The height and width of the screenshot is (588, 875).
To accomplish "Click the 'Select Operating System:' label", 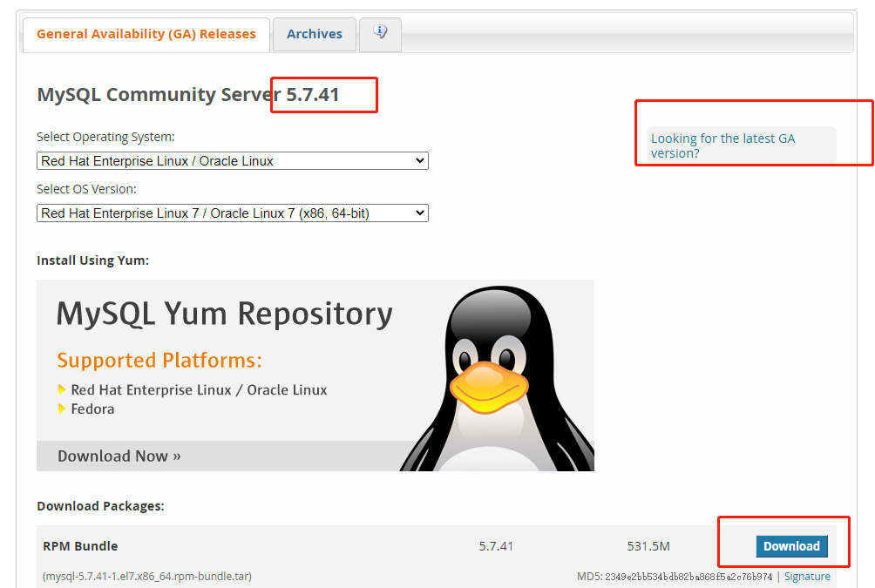I will pos(105,137).
